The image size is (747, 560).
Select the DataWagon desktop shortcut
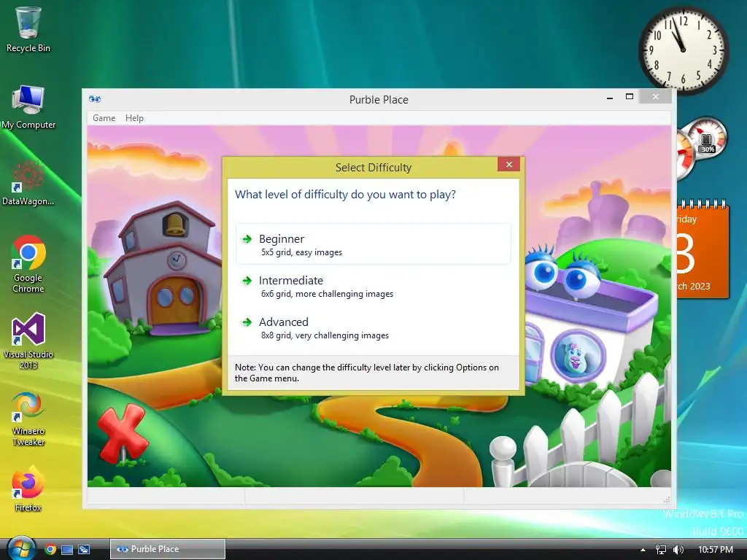click(x=28, y=183)
